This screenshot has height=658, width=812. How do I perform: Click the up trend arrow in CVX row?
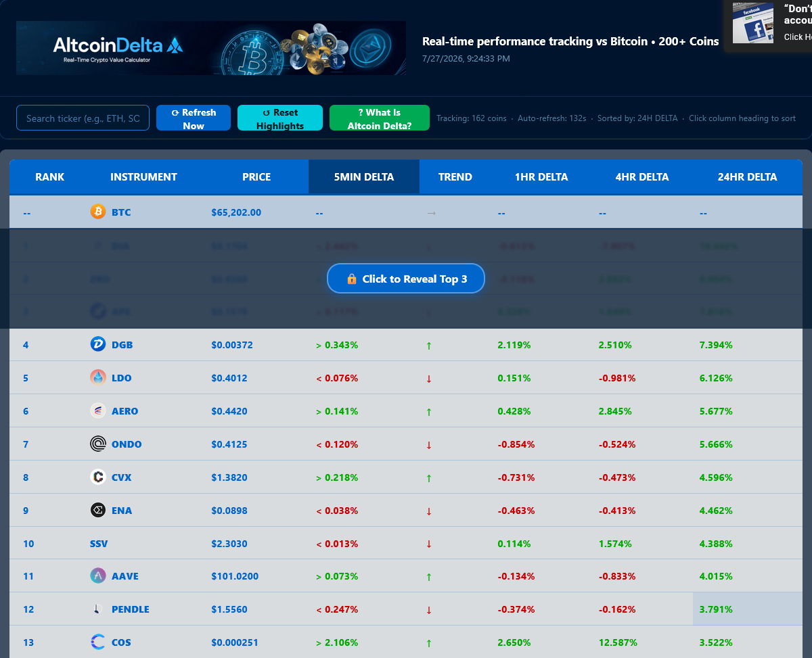click(x=429, y=478)
